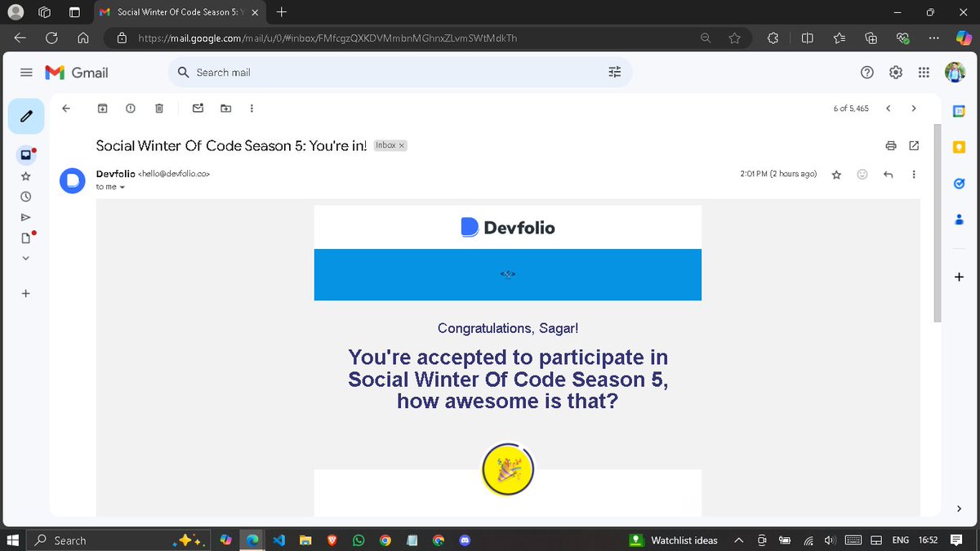The height and width of the screenshot is (551, 980).
Task: Open email in new window
Action: tap(914, 145)
